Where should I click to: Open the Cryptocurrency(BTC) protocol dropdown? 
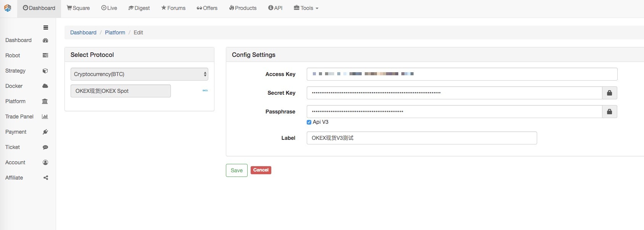(139, 74)
